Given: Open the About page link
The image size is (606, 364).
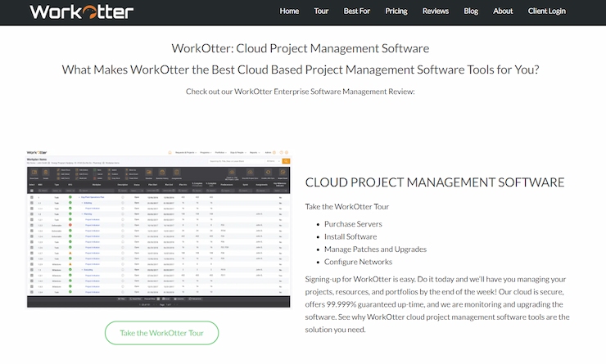Looking at the screenshot, I should pos(503,11).
